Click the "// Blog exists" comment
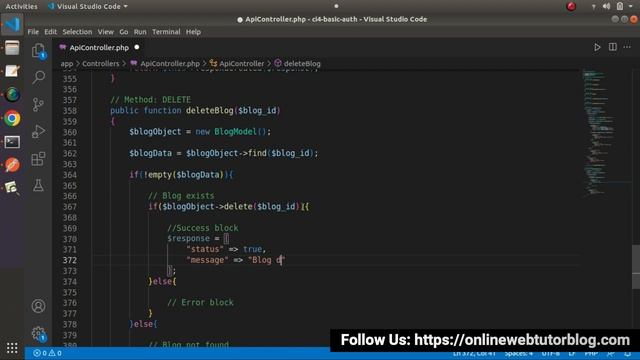 click(x=181, y=196)
